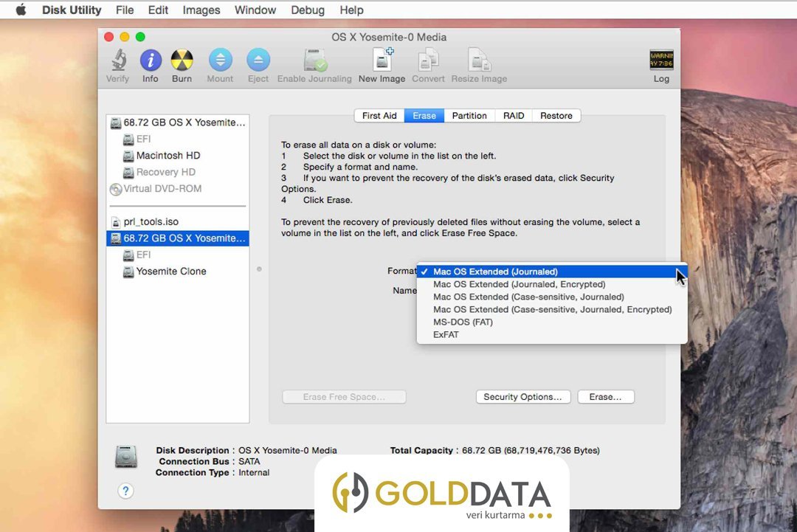Click the Mount toolbar icon
797x532 pixels.
(x=220, y=61)
